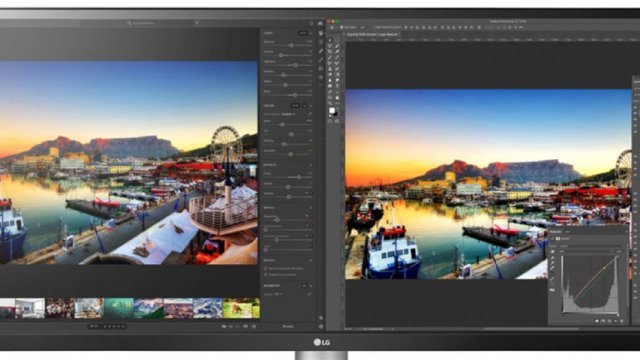The height and width of the screenshot is (360, 640).
Task: Toggle Quick Mask mode in Photoshop toolbar
Action: (x=330, y=121)
